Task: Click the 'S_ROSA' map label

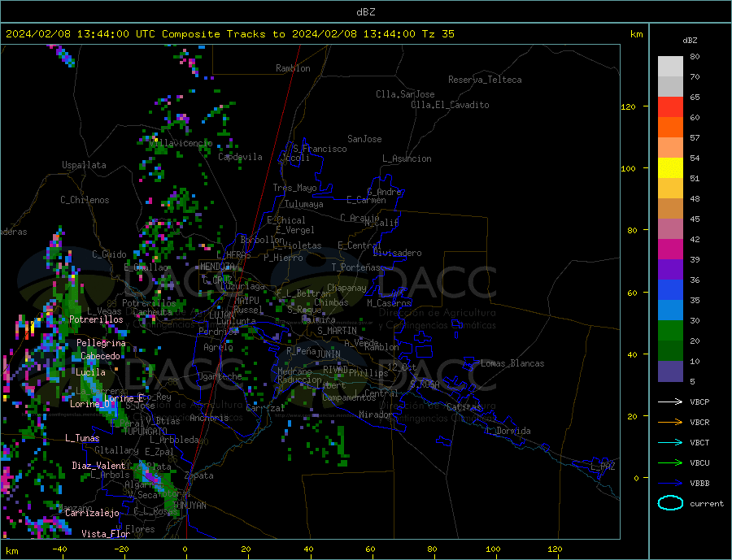Action: coord(425,384)
